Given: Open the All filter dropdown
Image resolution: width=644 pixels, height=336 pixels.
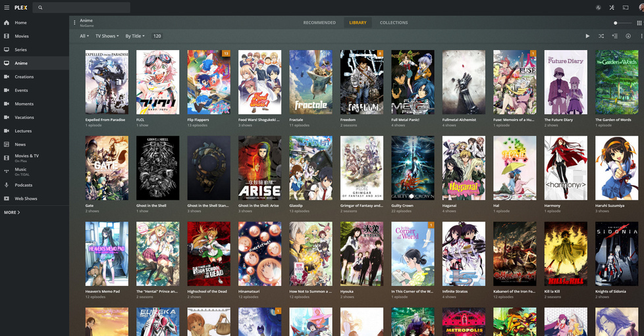Looking at the screenshot, I should (x=84, y=36).
